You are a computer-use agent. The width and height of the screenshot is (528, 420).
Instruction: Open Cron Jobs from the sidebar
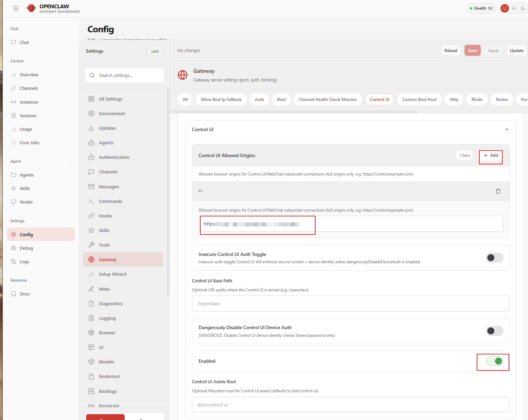29,143
